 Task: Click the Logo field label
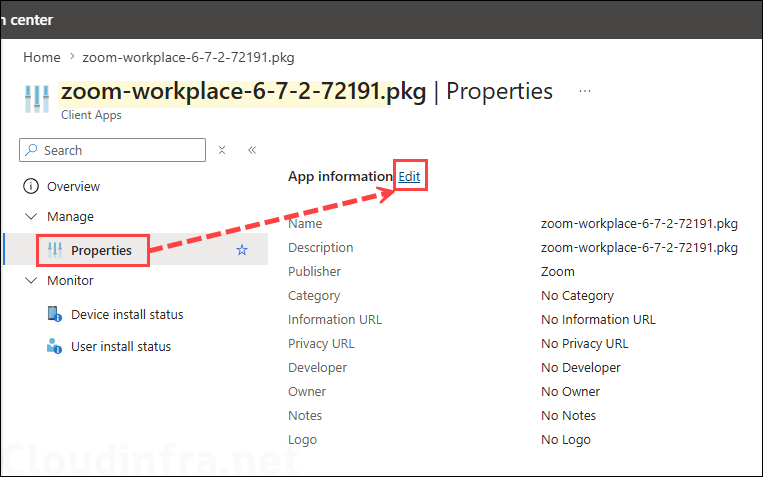[x=302, y=440]
